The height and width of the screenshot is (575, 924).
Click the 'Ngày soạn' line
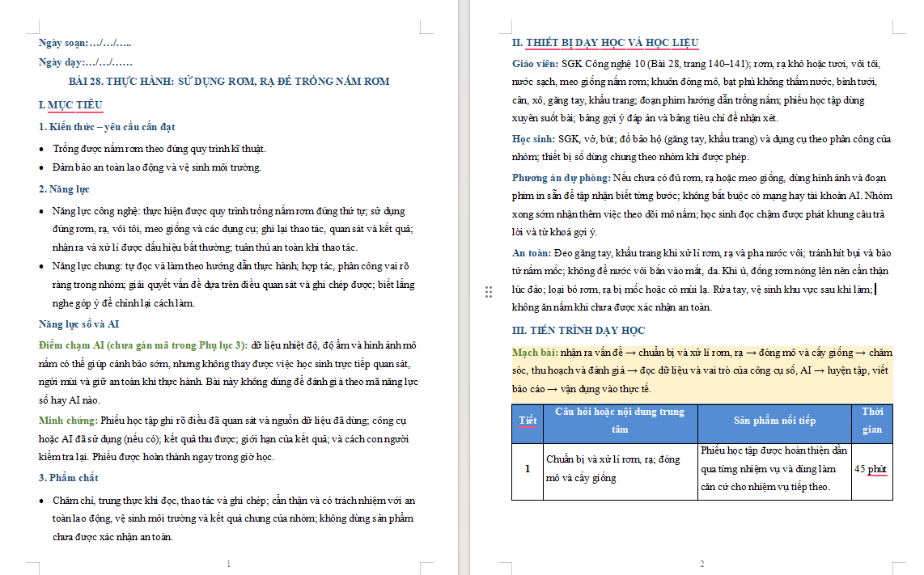coord(85,42)
